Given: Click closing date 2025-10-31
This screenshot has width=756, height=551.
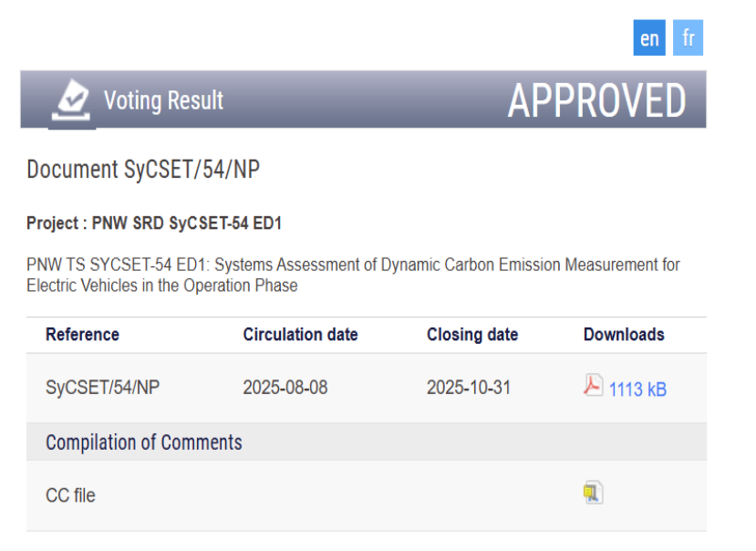Looking at the screenshot, I should click(469, 388).
